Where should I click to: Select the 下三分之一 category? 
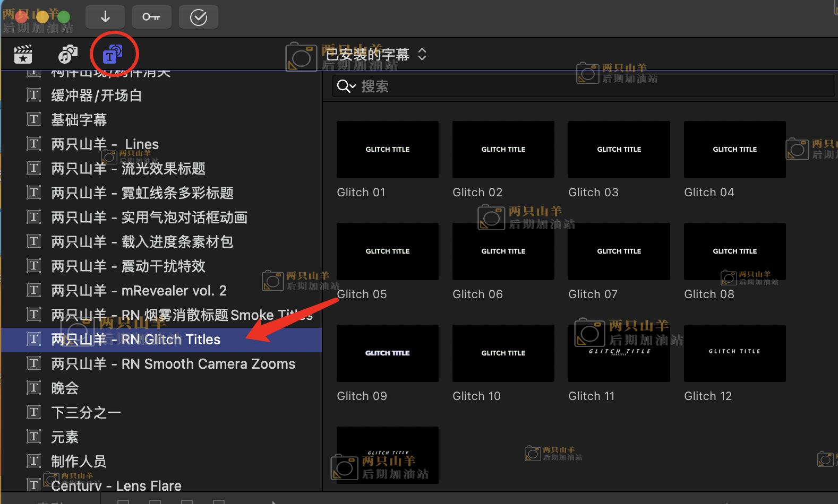point(85,413)
